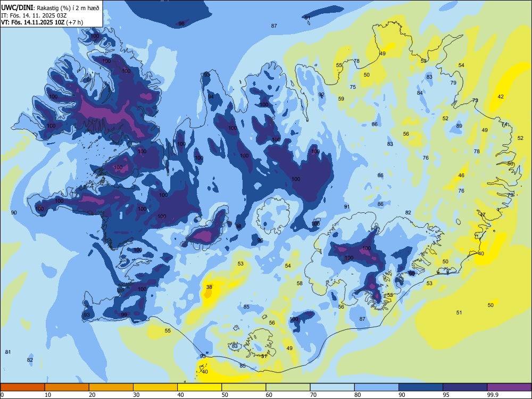Click the map value '84' in the northeast
Screen dimensions: 532x399
coord(420,93)
